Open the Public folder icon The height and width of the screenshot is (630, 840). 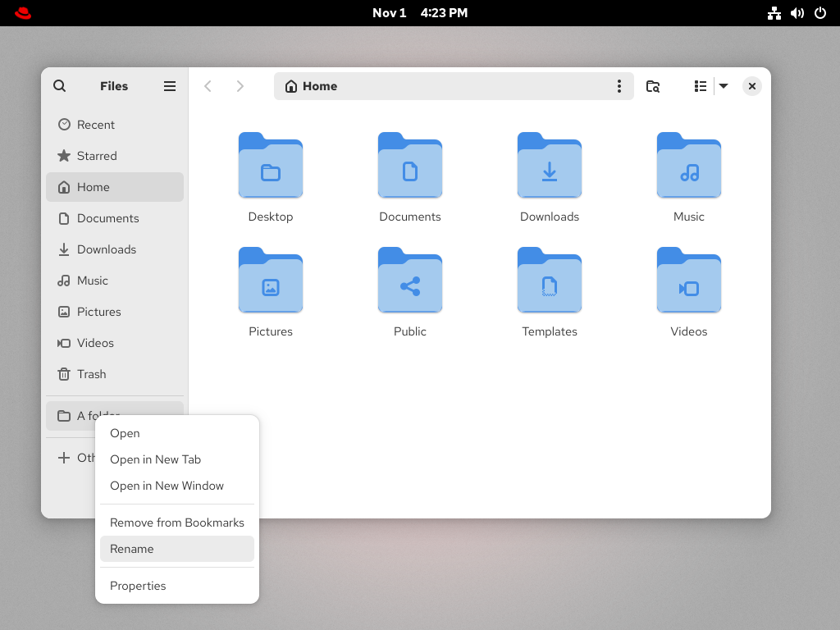pos(410,281)
